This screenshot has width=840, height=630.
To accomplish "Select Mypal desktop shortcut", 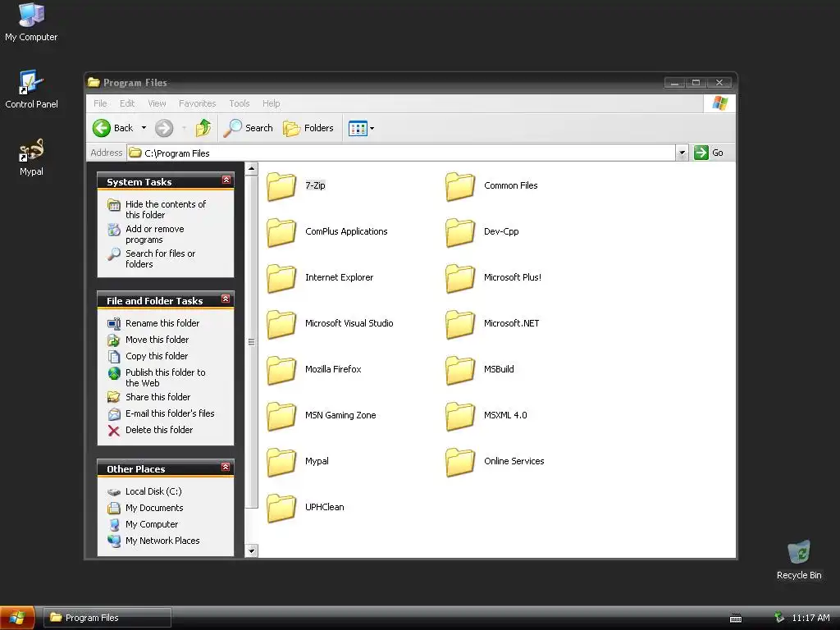I will click(x=31, y=157).
